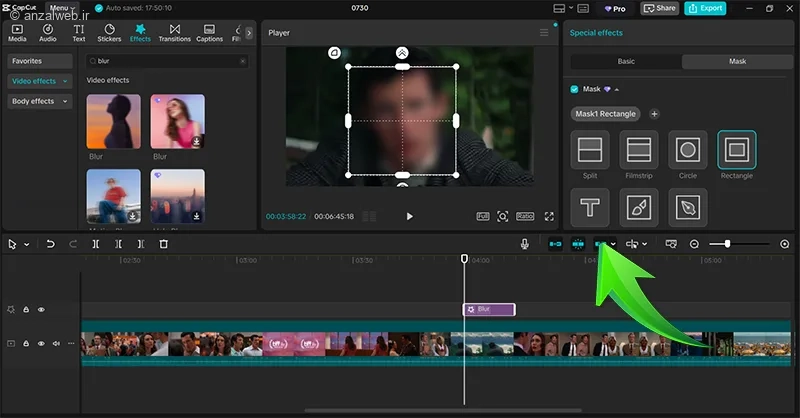The width and height of the screenshot is (800, 418).
Task: Open the selection tool dropdown arrow
Action: point(26,244)
